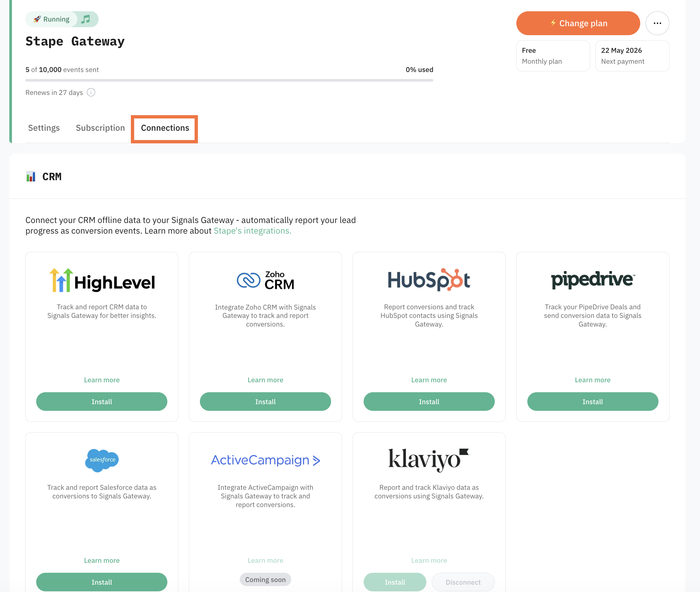Image resolution: width=700 pixels, height=592 pixels.
Task: Click the Klaviyo card description text
Action: click(x=429, y=492)
